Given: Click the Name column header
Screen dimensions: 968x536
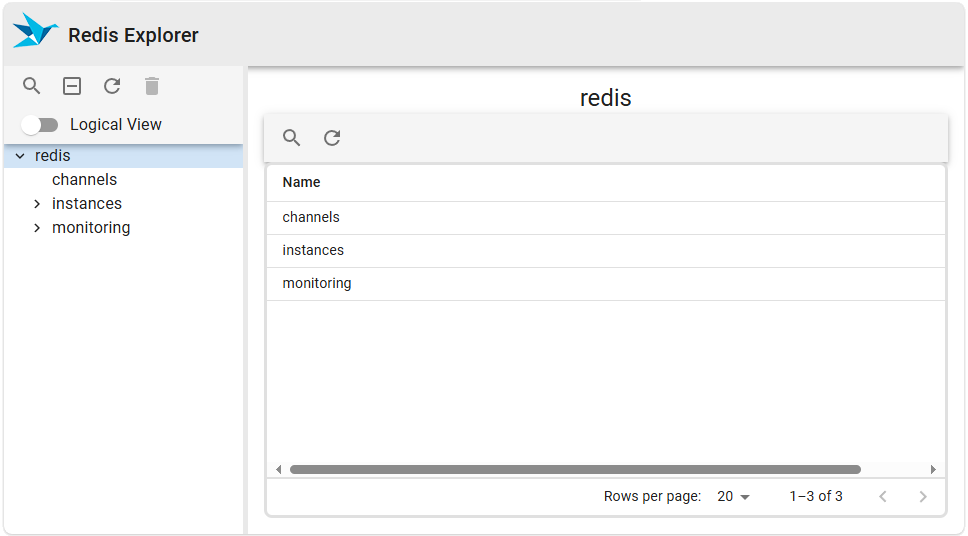Looking at the screenshot, I should point(301,182).
